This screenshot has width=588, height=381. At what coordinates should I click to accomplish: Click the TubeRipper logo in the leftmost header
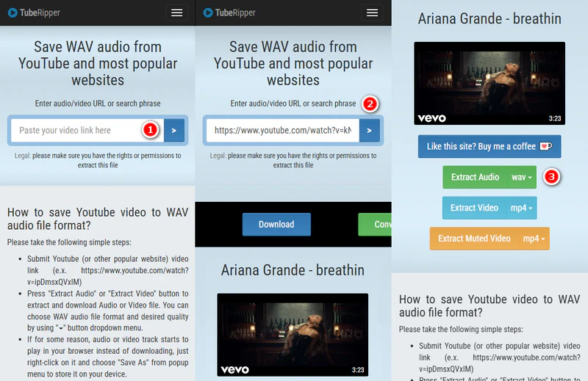[36, 12]
